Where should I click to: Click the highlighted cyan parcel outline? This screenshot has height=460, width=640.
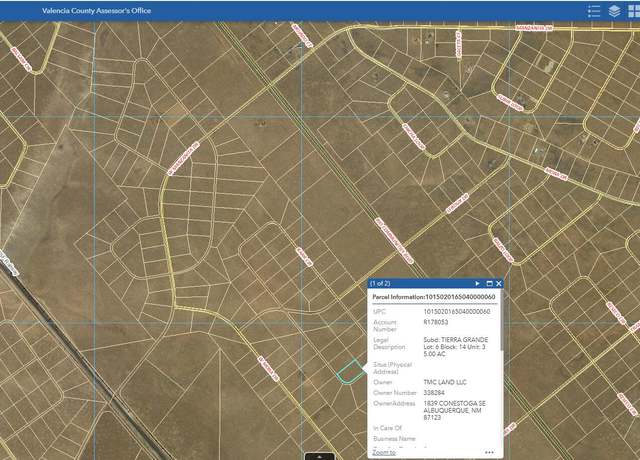[351, 371]
